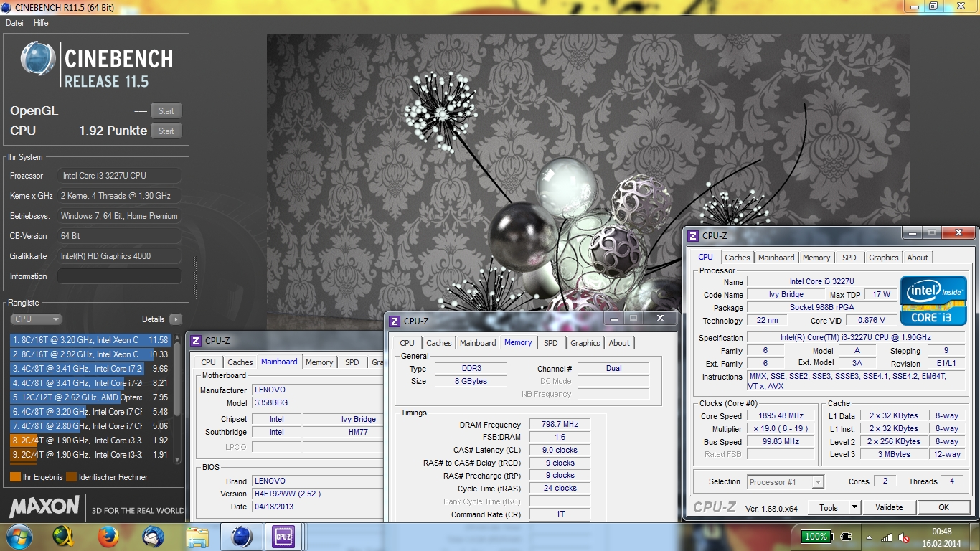Select ranking row 3 Intel Core i7 9.66

90,369
